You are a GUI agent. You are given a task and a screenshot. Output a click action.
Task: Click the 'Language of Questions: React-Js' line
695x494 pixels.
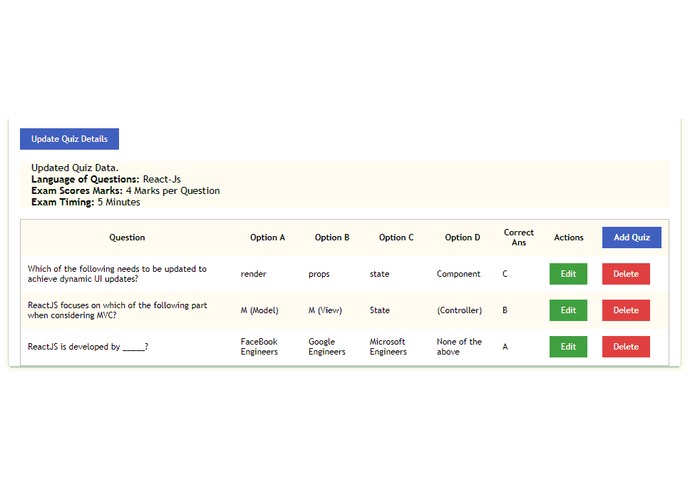[x=106, y=179]
